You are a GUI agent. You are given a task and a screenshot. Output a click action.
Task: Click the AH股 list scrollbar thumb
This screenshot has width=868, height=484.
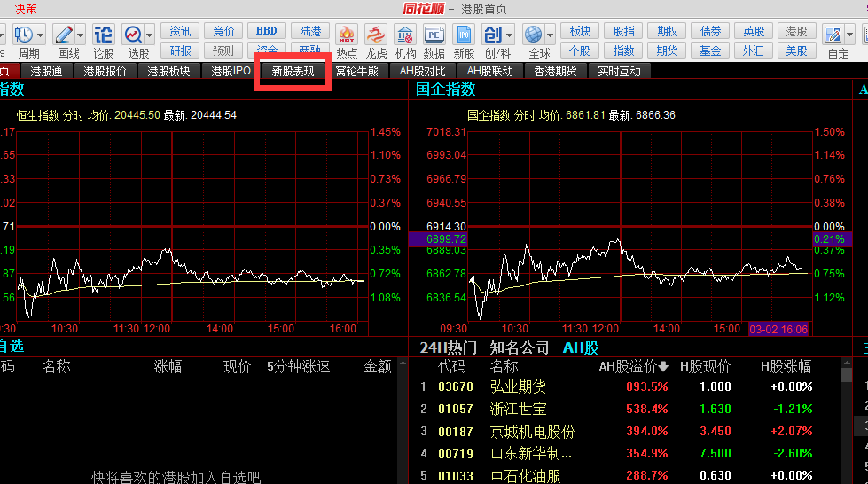coord(847,375)
